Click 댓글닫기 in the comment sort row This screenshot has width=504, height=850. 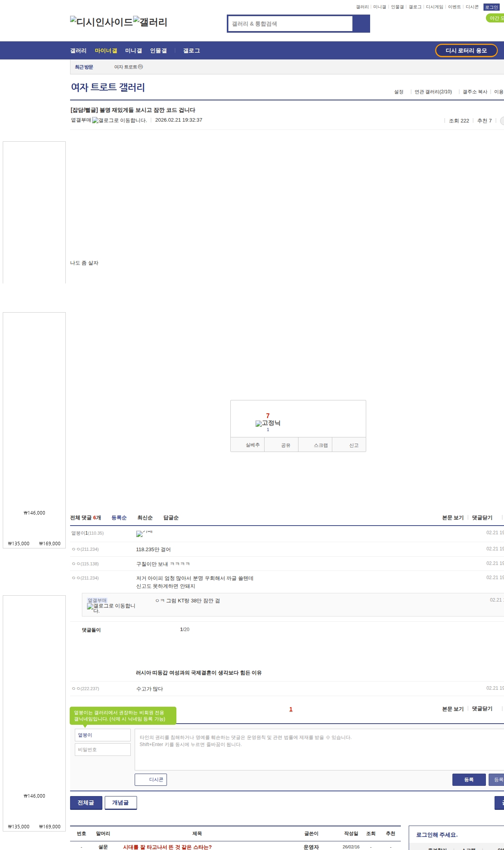click(482, 518)
